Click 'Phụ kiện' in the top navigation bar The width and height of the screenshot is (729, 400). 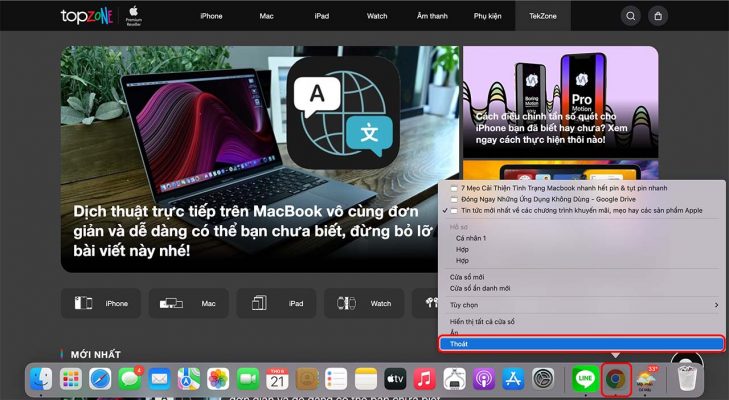pyautogui.click(x=487, y=16)
